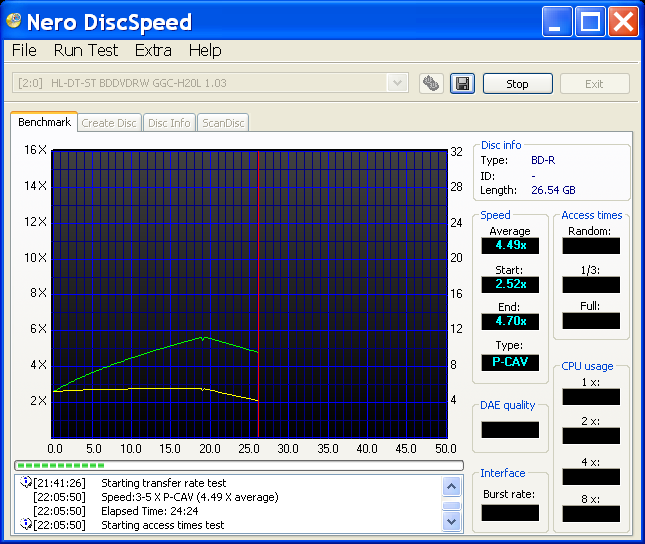Open the File menu
Viewport: 645px width, 544px height.
pyautogui.click(x=24, y=50)
